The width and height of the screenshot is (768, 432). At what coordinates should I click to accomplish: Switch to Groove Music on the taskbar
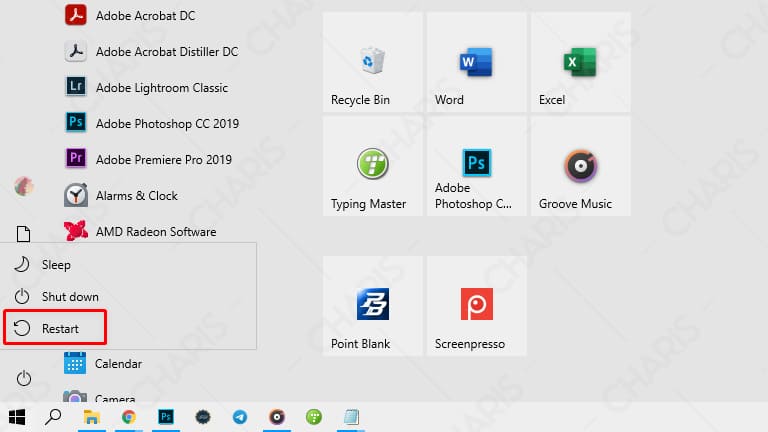click(277, 417)
